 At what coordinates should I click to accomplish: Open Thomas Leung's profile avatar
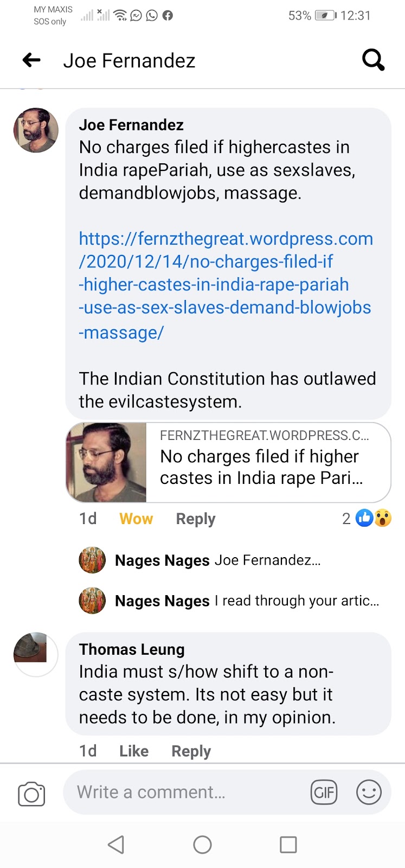tap(36, 654)
